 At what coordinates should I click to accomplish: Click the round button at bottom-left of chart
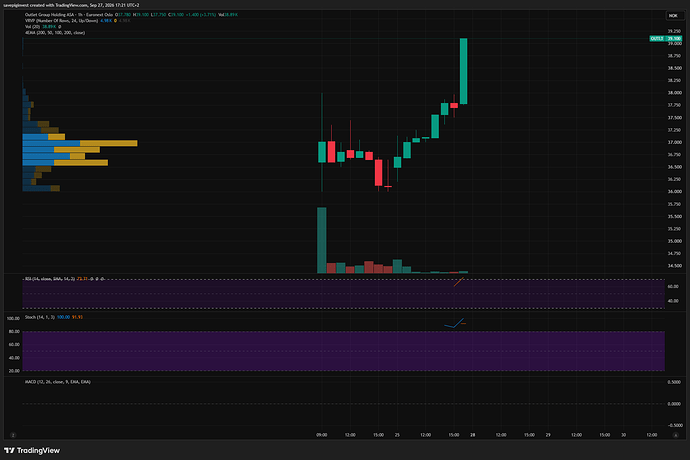[13, 435]
